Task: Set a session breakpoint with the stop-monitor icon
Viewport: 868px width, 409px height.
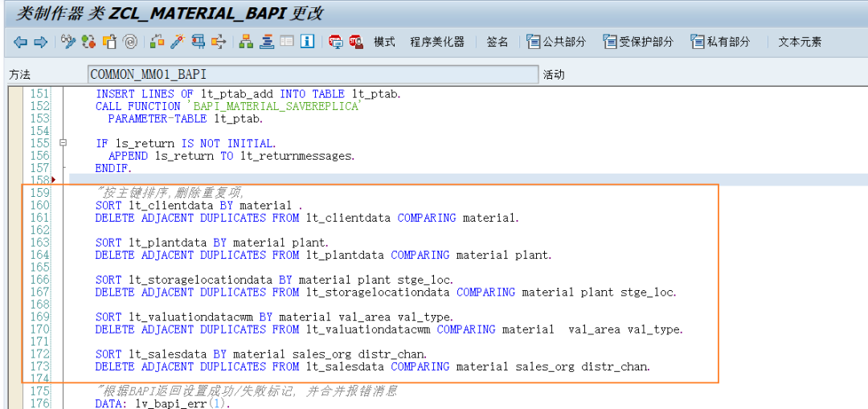Action: point(335,42)
